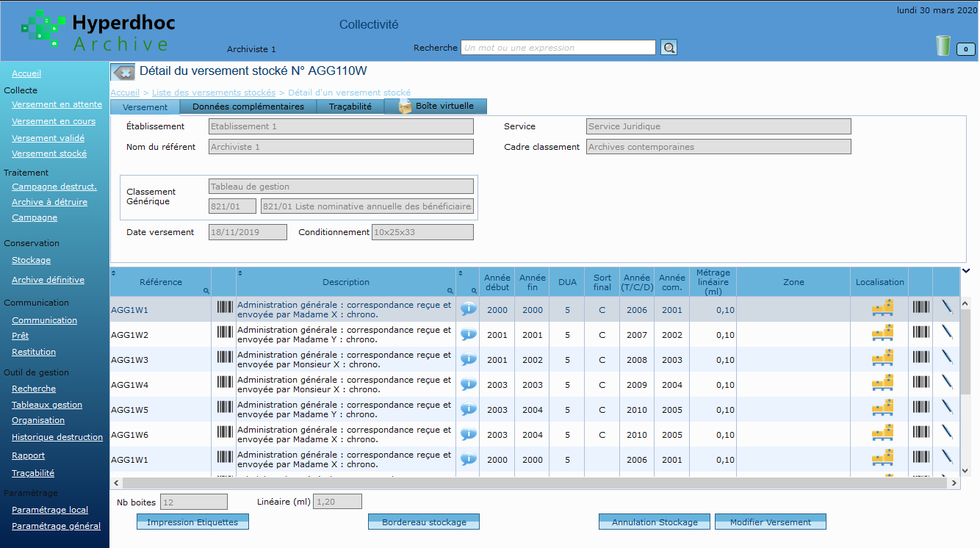Viewport: 980px width, 548px height.
Task: Click the Sort final column header
Action: pos(602,282)
